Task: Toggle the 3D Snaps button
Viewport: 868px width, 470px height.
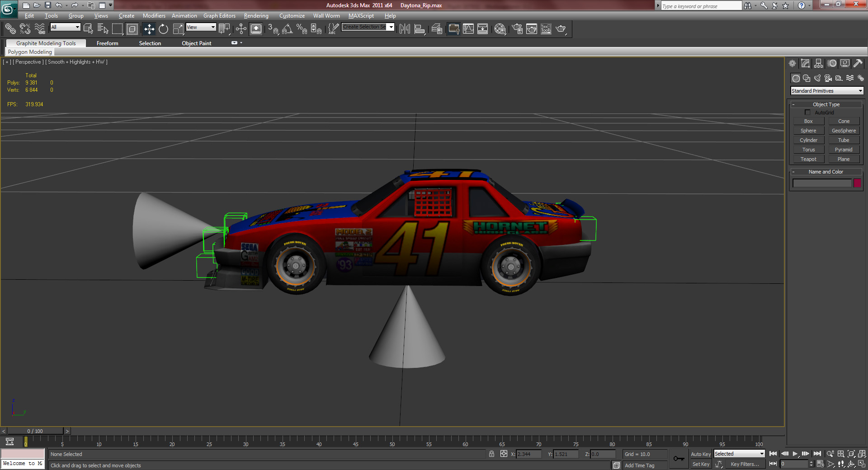Action: pyautogui.click(x=273, y=29)
